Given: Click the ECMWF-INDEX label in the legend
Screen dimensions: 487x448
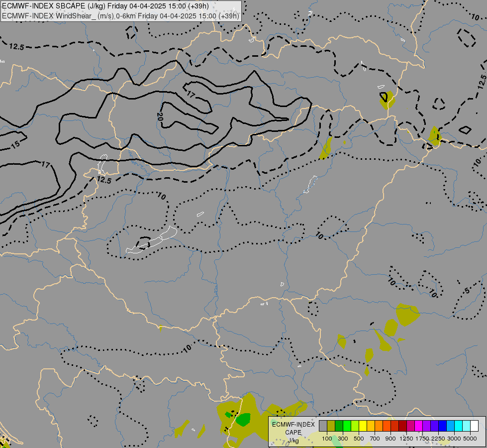Looking at the screenshot, I should click(x=293, y=425).
